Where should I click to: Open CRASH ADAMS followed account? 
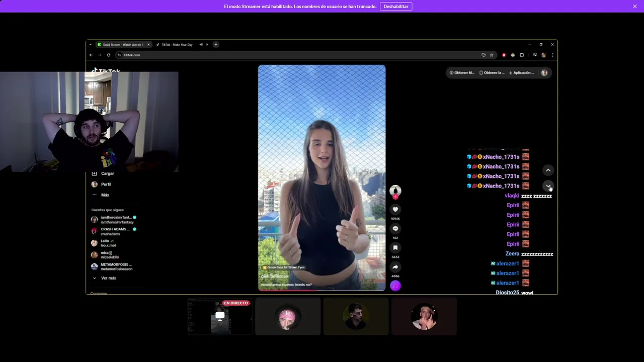point(114,231)
